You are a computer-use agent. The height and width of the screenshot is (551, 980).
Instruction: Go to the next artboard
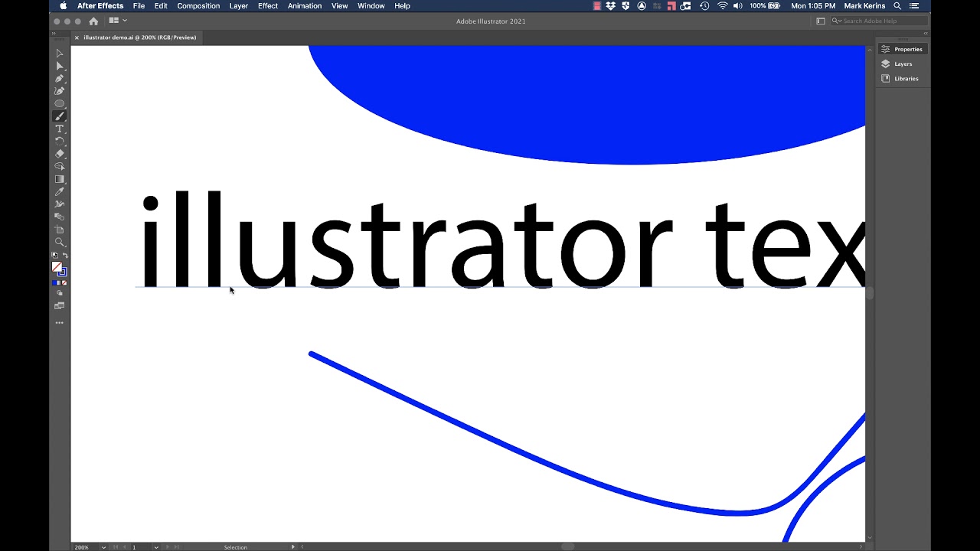[x=168, y=547]
